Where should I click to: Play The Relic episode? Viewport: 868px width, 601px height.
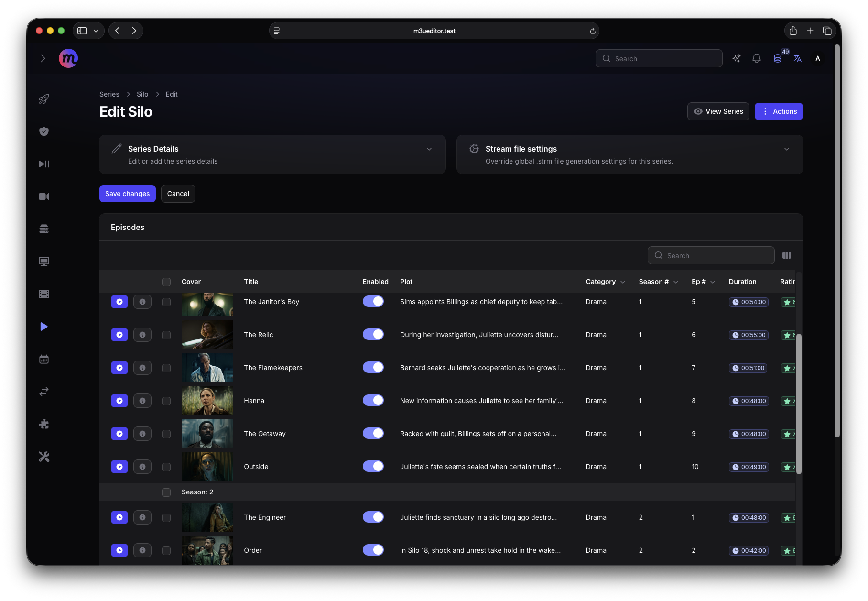[119, 335]
